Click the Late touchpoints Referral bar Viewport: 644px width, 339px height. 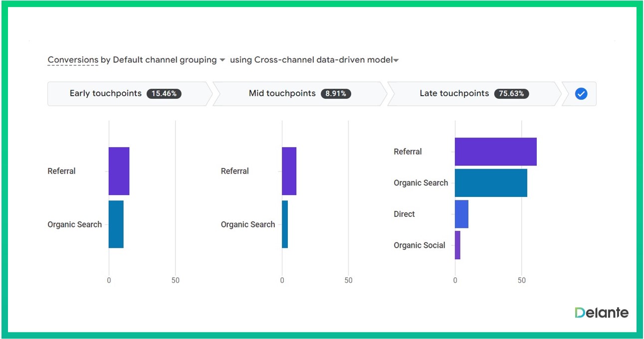point(495,152)
